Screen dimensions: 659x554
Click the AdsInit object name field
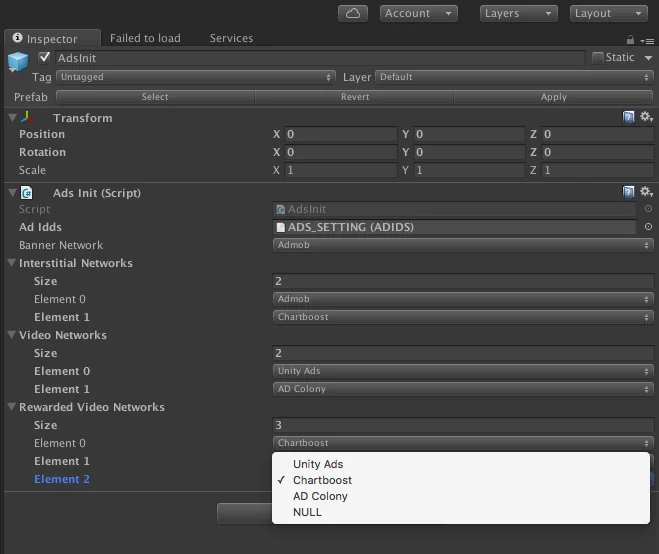point(320,58)
